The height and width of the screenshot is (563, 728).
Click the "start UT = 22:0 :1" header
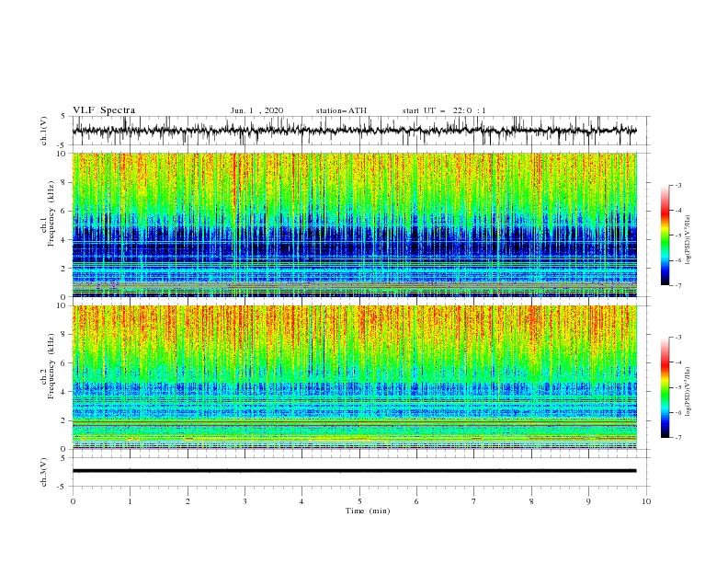tap(444, 110)
